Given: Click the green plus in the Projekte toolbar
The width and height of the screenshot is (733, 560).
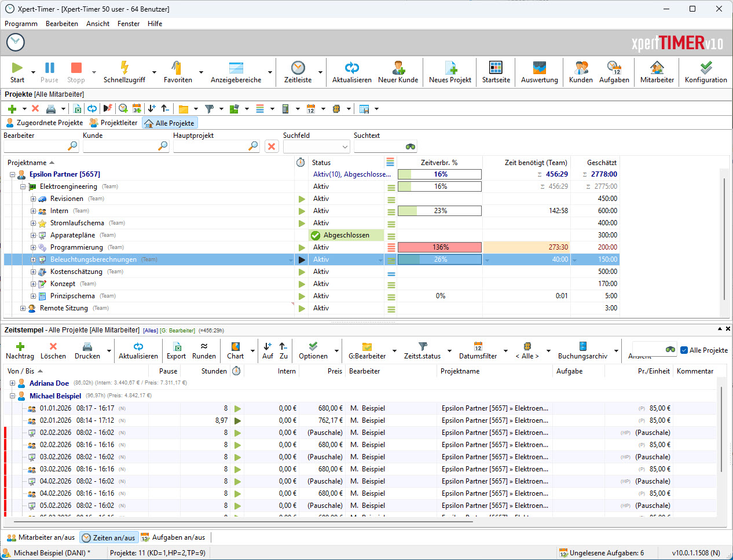Looking at the screenshot, I should 12,108.
